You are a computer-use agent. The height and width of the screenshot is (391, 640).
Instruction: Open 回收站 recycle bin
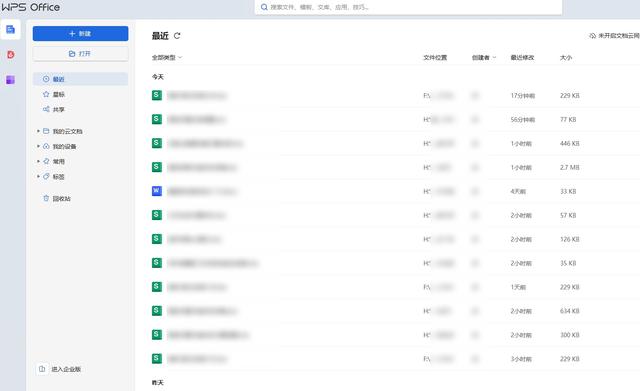click(62, 198)
